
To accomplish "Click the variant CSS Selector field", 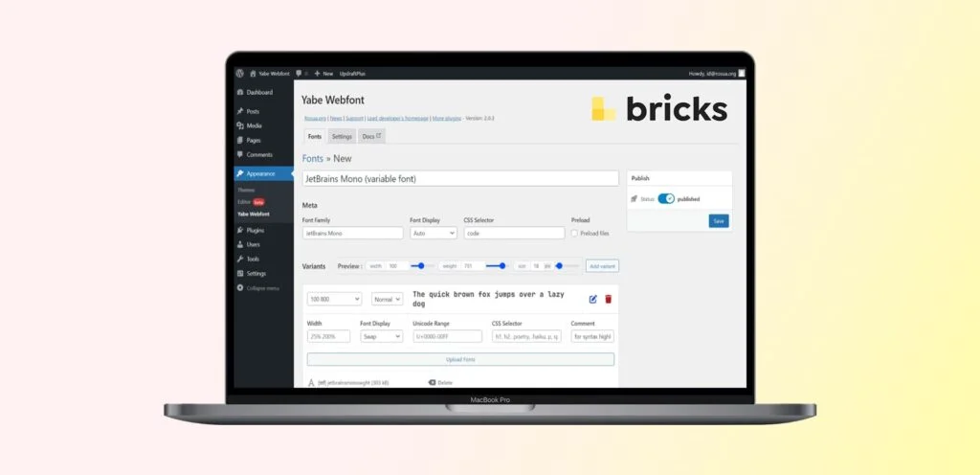I will pyautogui.click(x=527, y=336).
